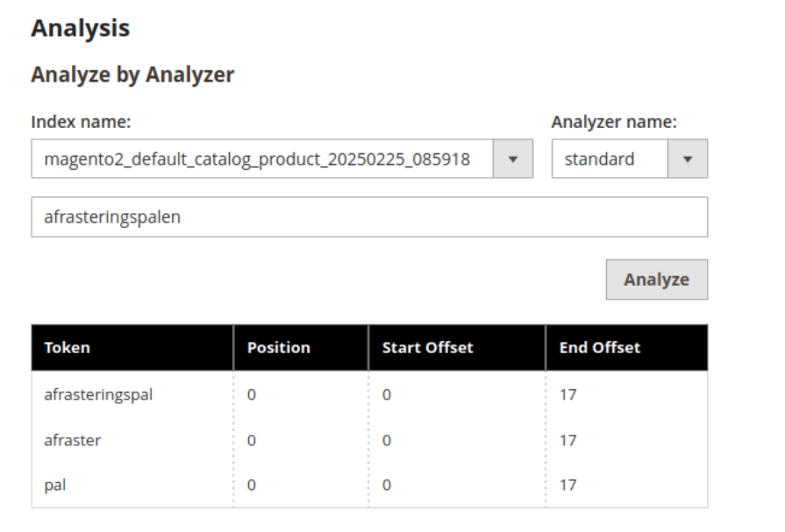The width and height of the screenshot is (785, 532).
Task: Click the End Offset column header
Action: click(x=599, y=348)
